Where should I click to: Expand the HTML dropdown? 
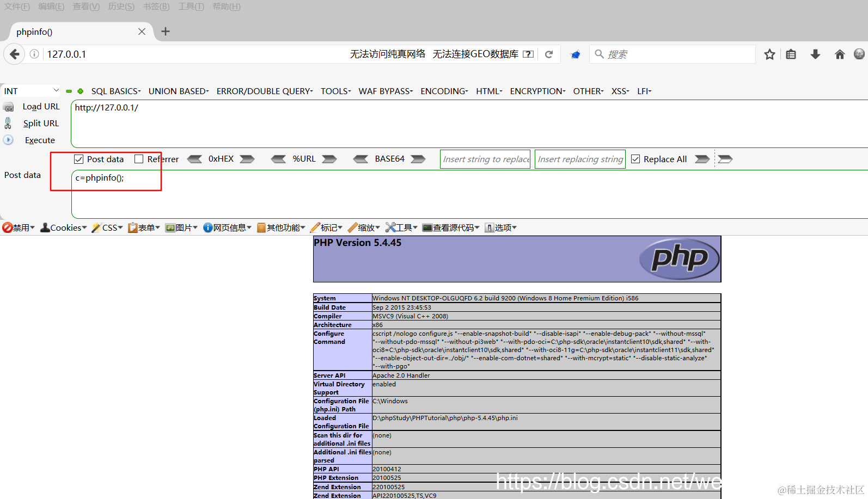point(489,91)
